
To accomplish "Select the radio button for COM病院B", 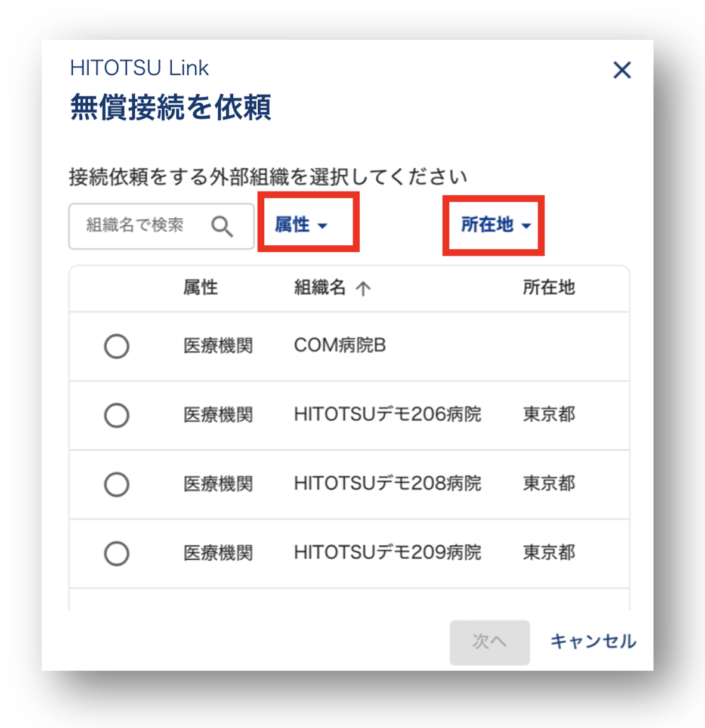I will click(x=117, y=346).
